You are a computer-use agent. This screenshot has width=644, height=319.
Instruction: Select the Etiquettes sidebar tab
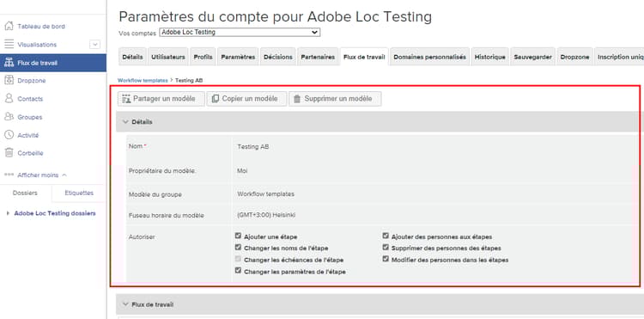click(x=79, y=193)
